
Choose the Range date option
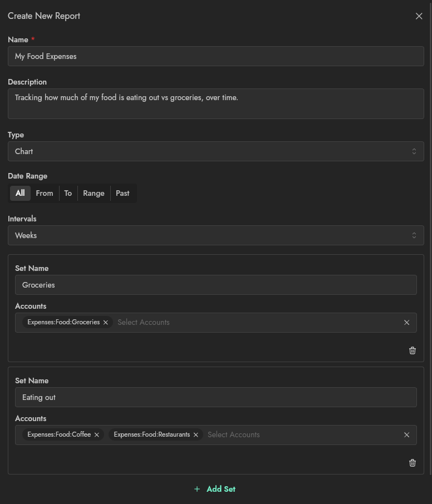(x=94, y=194)
